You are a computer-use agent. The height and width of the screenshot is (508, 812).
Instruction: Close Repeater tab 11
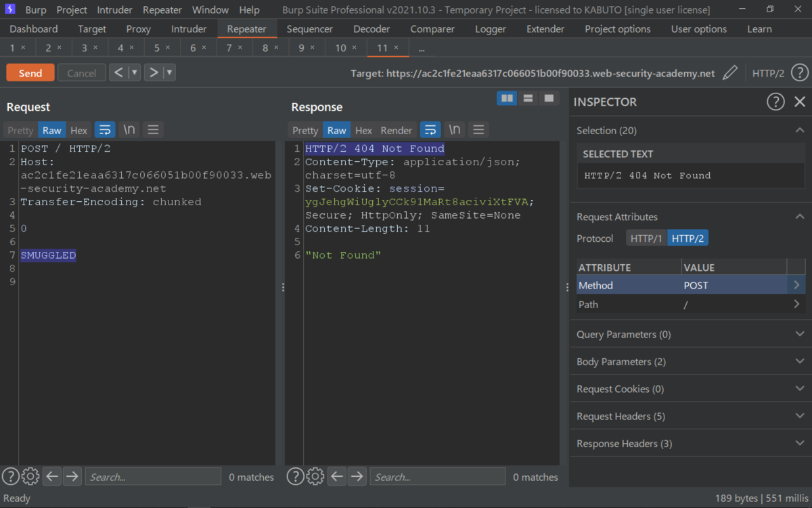coord(397,48)
